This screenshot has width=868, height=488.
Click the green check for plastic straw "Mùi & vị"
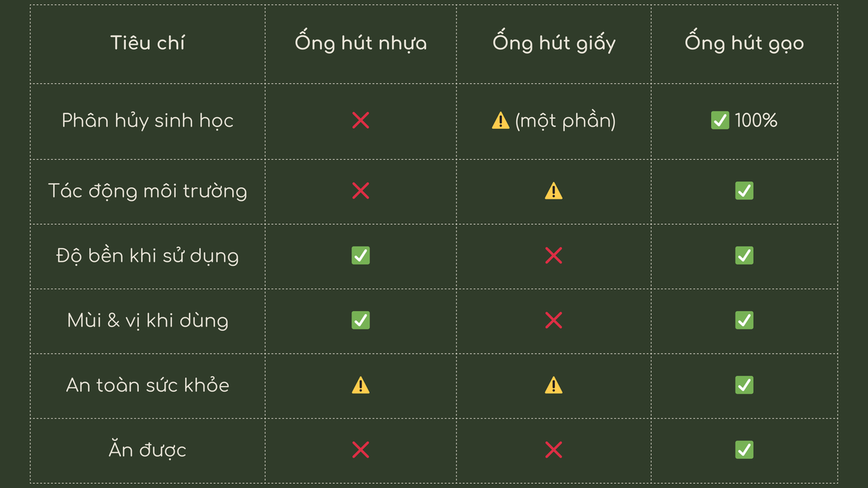tap(360, 320)
